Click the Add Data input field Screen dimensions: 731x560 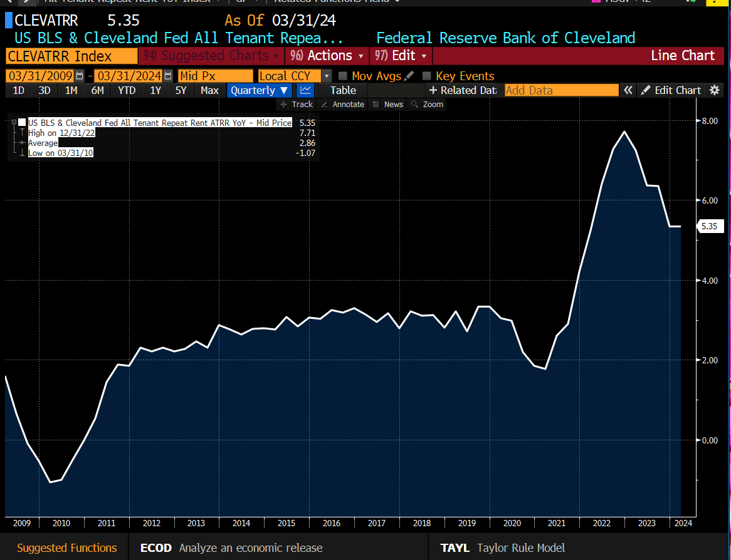tap(561, 90)
